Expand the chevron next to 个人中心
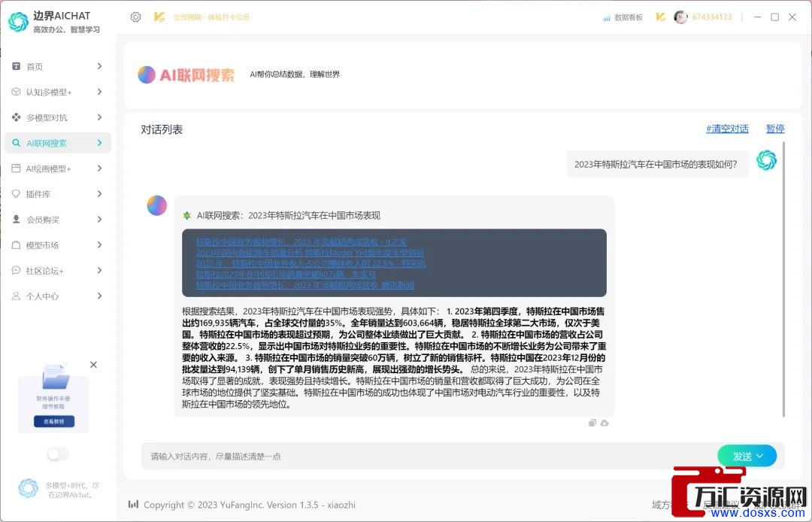 pyautogui.click(x=99, y=296)
